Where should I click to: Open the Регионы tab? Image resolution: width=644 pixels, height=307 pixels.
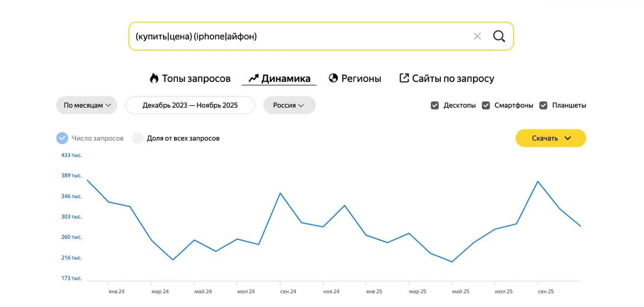pyautogui.click(x=361, y=79)
